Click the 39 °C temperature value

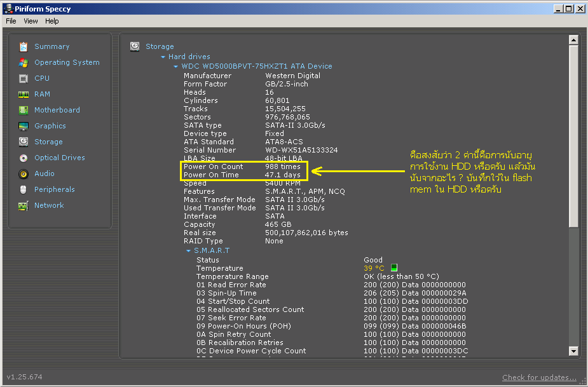374,268
